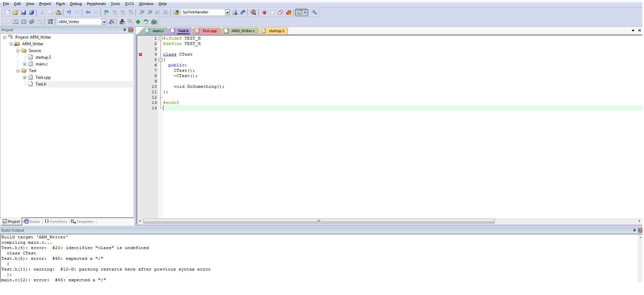The height and width of the screenshot is (295, 644).
Task: Save the current file with the floppy icon
Action: click(x=23, y=12)
